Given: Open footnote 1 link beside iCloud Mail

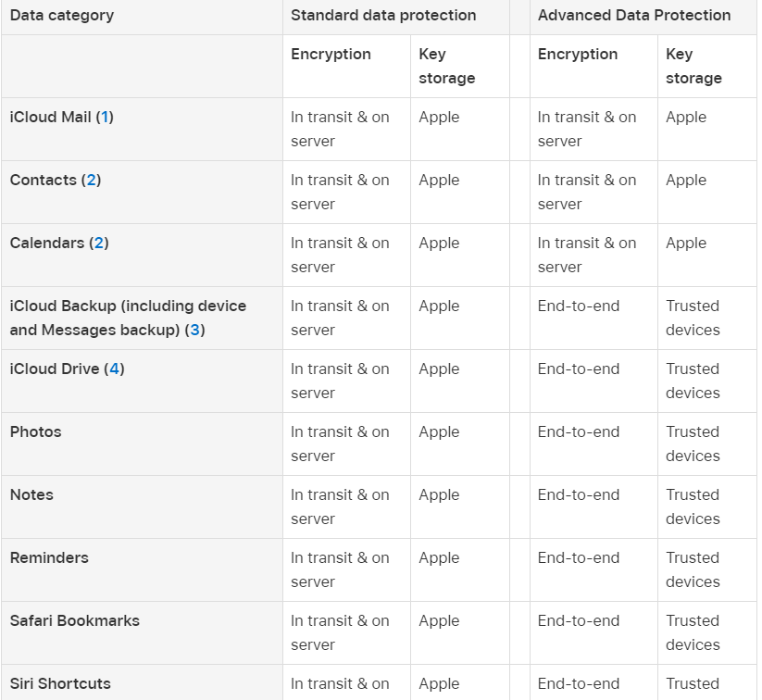Looking at the screenshot, I should tap(105, 118).
